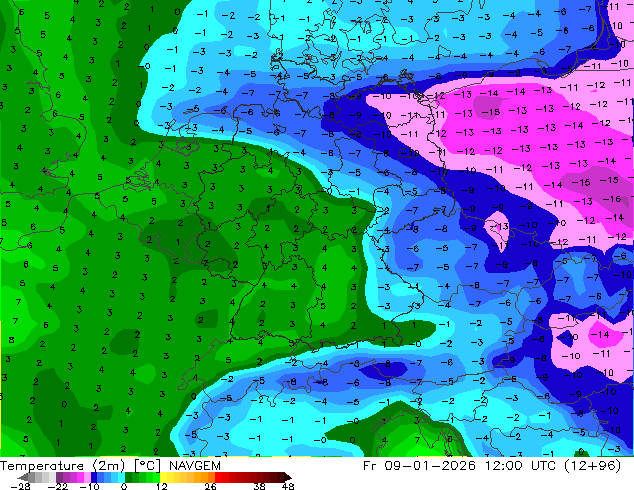Click the dark purple swatch above legend '-22'
This screenshot has height=490, width=634.
coord(59,477)
